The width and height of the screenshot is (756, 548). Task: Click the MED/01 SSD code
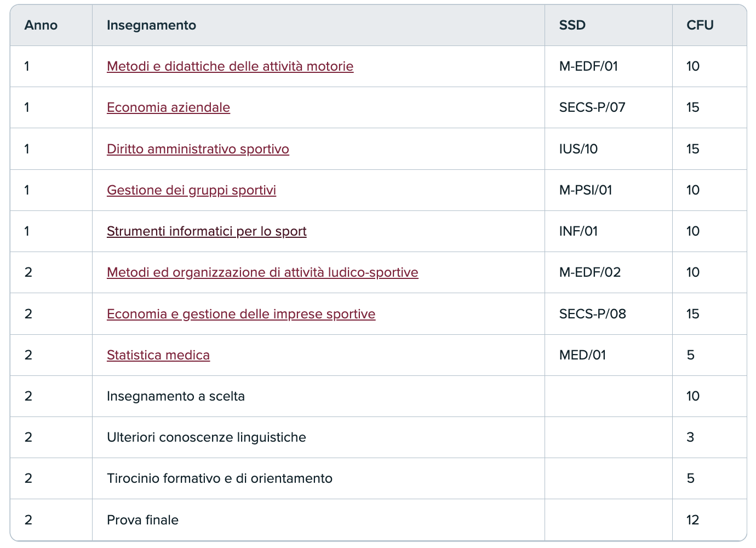tap(582, 355)
